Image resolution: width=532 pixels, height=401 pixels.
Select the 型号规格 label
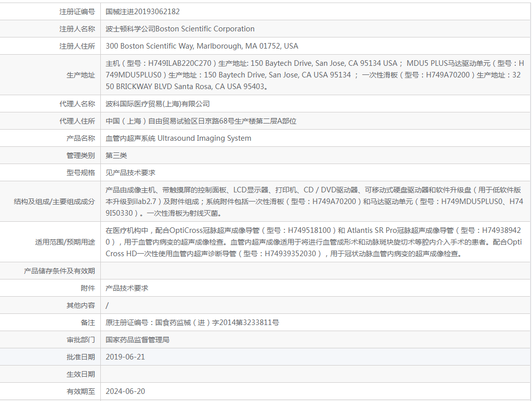[x=81, y=173]
